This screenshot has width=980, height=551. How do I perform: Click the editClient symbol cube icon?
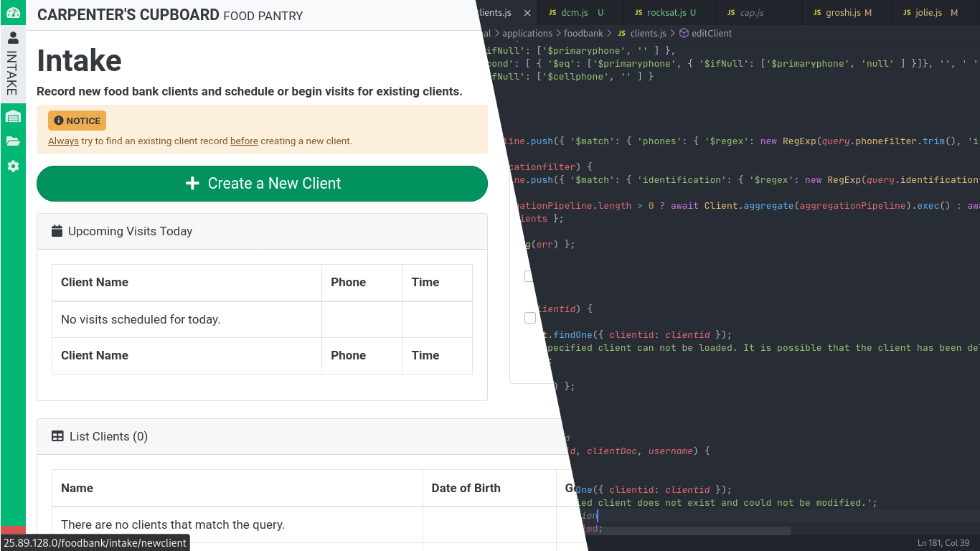pos(684,33)
